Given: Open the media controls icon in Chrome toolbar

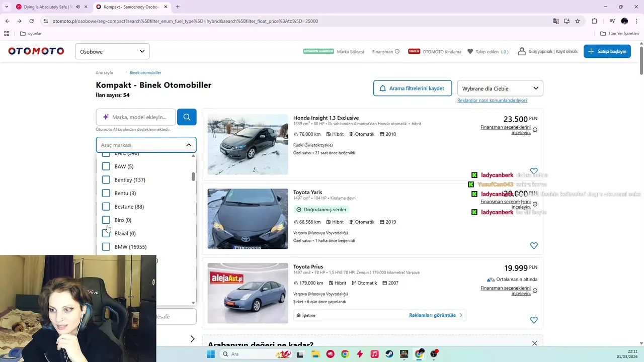Looking at the screenshot, I should [612, 21].
